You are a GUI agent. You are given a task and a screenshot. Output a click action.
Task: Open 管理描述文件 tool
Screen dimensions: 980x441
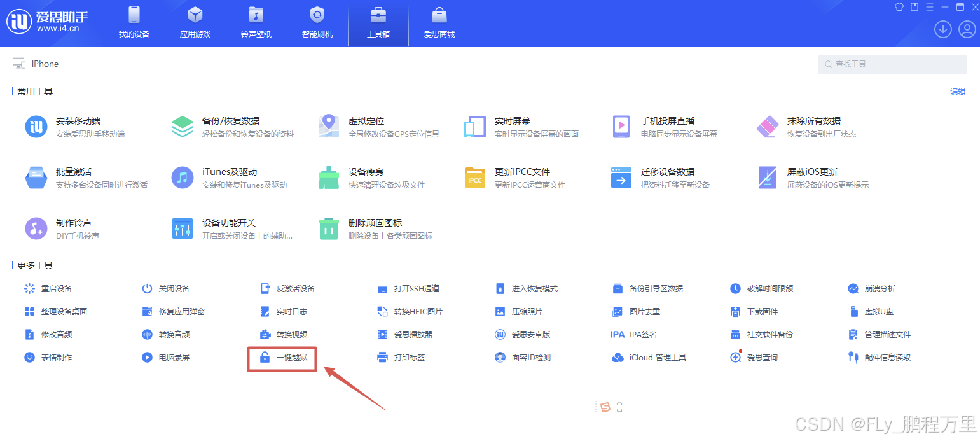879,334
